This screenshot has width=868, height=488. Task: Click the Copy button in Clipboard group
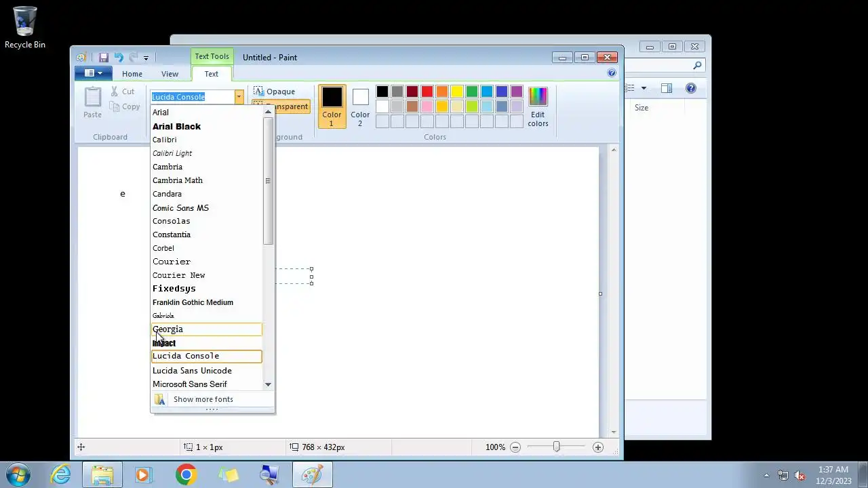pyautogui.click(x=125, y=106)
